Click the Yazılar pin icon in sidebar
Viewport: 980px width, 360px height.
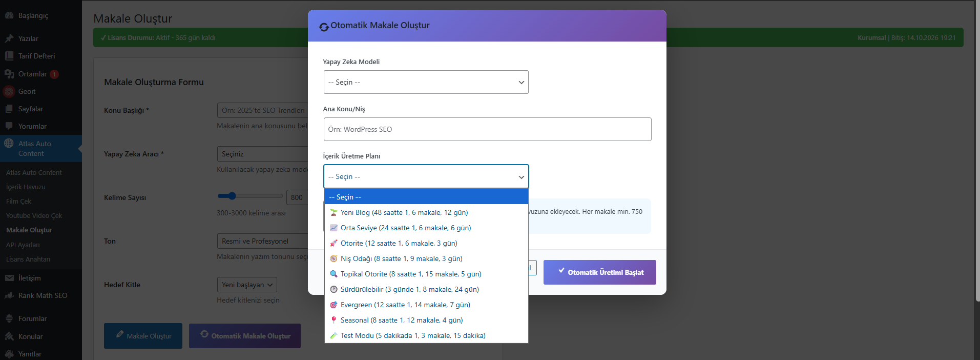click(9, 38)
